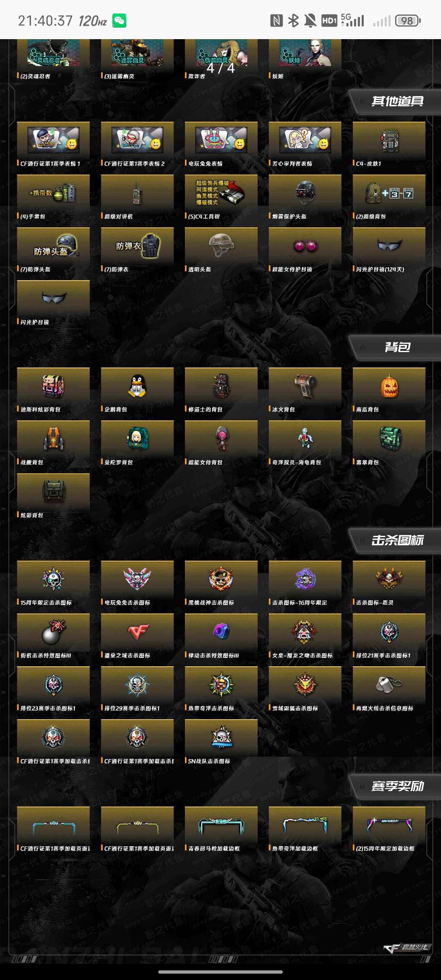Open the SN战队击杀图标 skull badge

pos(221,737)
